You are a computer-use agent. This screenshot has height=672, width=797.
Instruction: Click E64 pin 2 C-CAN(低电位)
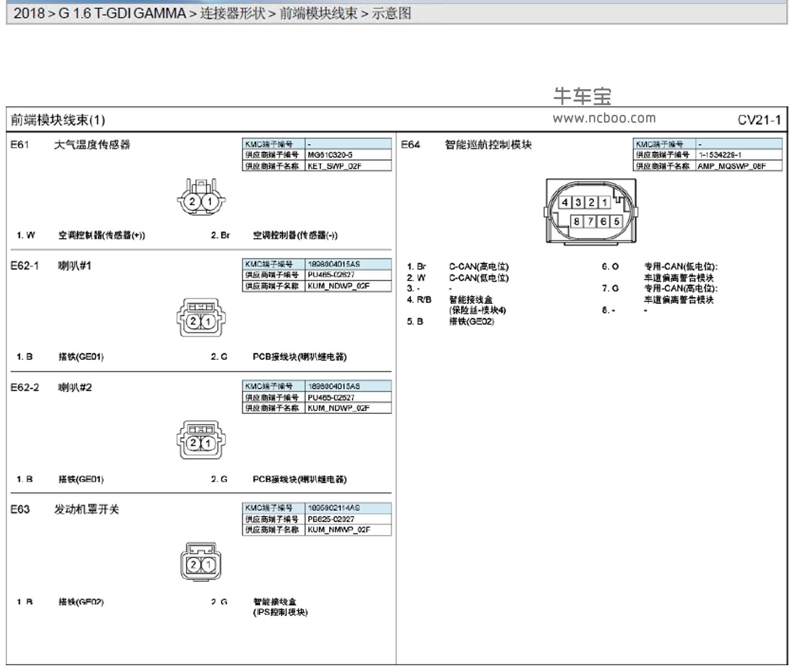[458, 278]
